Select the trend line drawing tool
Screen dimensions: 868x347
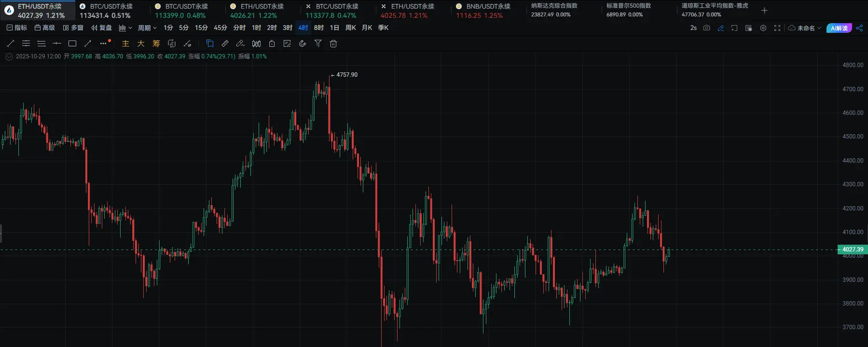tap(11, 43)
